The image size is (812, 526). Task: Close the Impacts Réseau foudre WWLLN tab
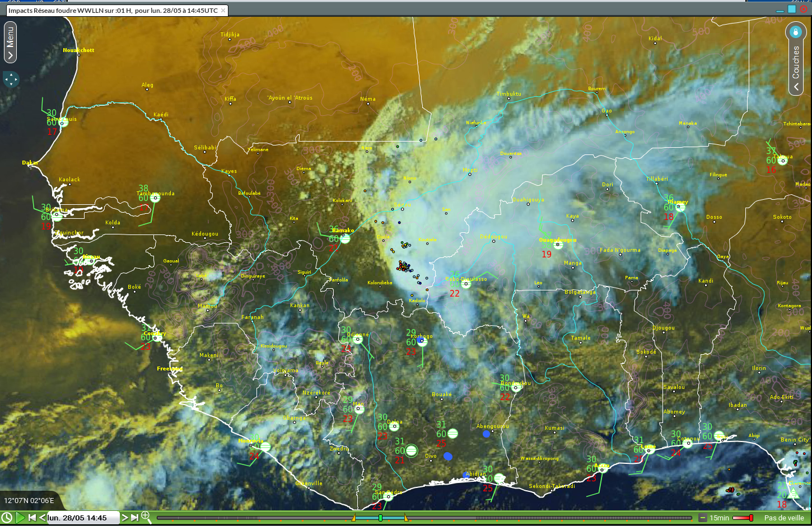pyautogui.click(x=223, y=10)
